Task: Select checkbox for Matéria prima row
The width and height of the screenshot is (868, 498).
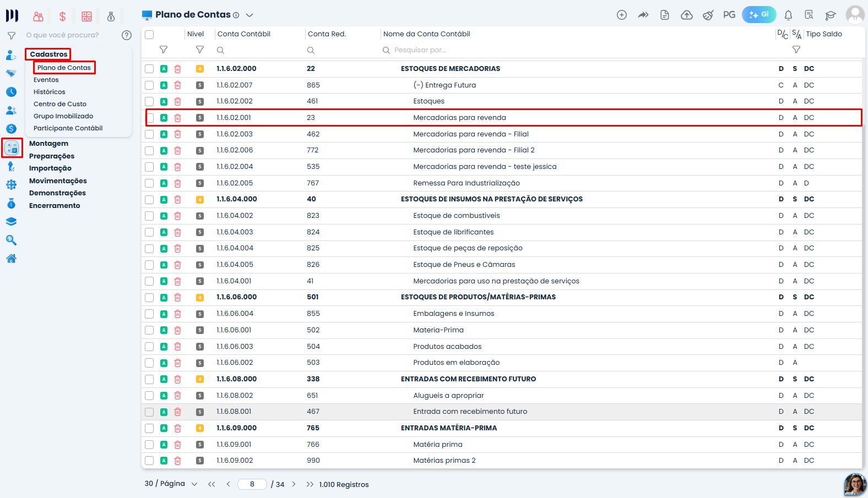Action: [149, 445]
